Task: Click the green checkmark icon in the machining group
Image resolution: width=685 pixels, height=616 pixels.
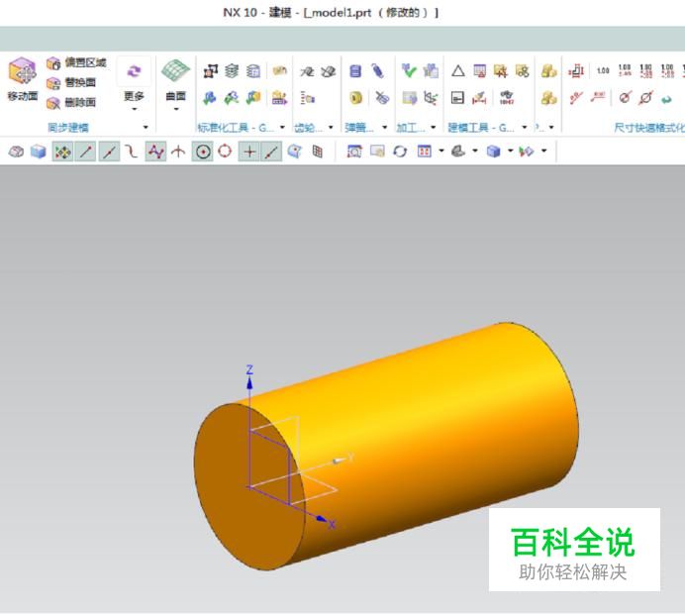Action: pyautogui.click(x=409, y=70)
